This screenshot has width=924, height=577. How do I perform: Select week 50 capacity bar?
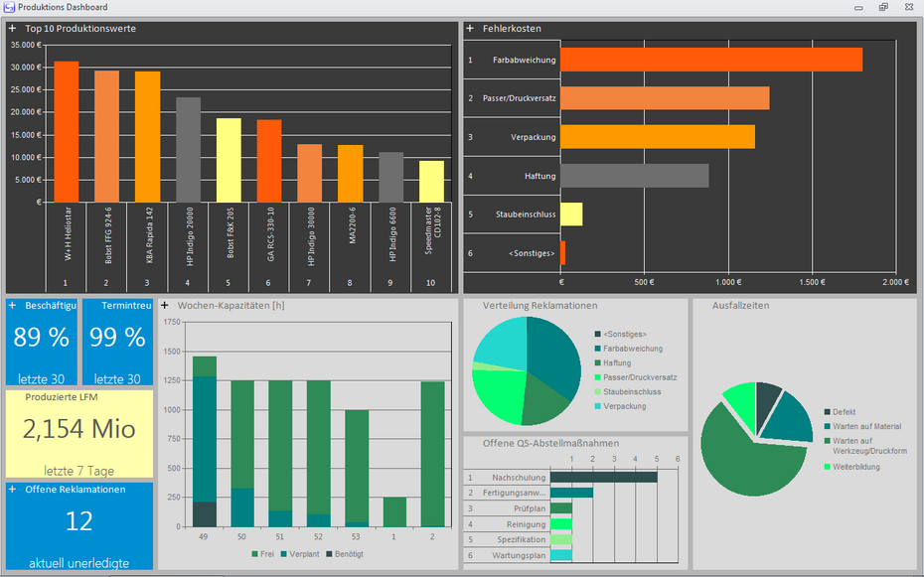coord(242,454)
